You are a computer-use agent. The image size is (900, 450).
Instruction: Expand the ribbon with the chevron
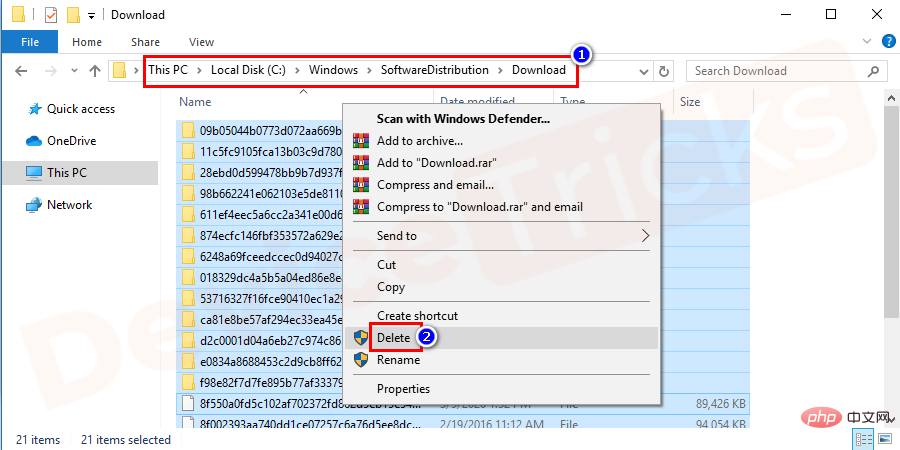(x=867, y=41)
